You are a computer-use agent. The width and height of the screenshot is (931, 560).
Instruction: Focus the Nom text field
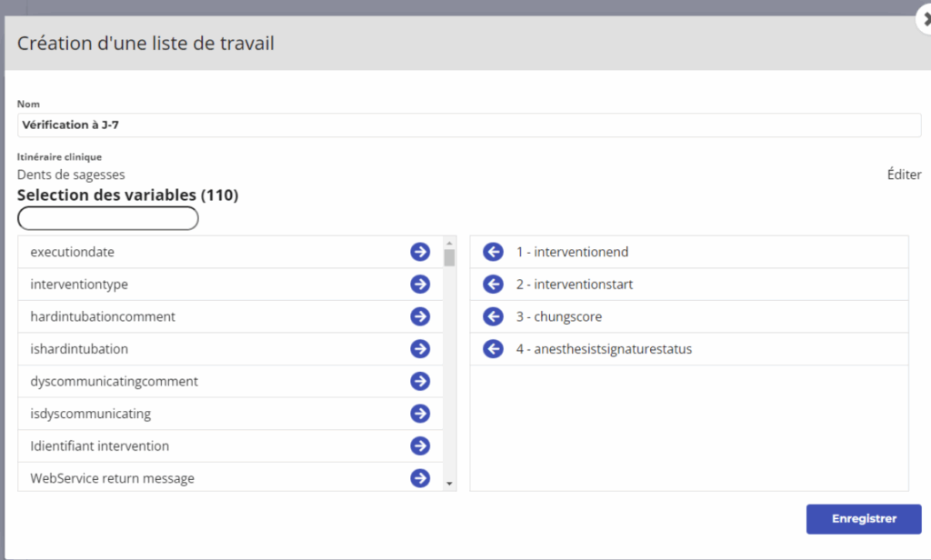point(469,125)
